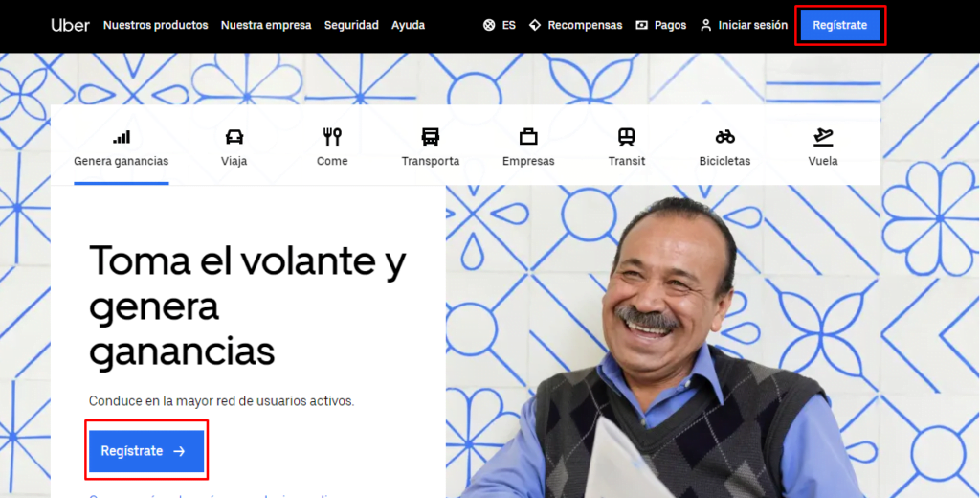The image size is (980, 498).
Task: Go to Pagos
Action: (x=670, y=25)
